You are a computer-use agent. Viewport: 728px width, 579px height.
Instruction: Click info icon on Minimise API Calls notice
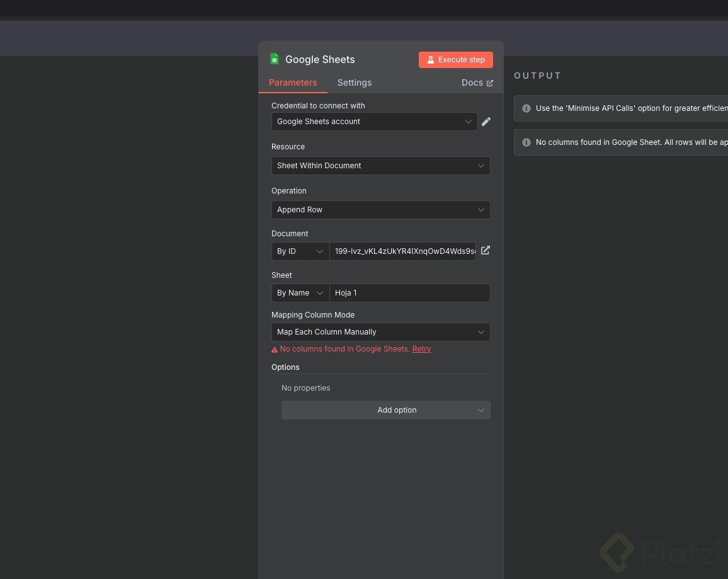tap(526, 108)
